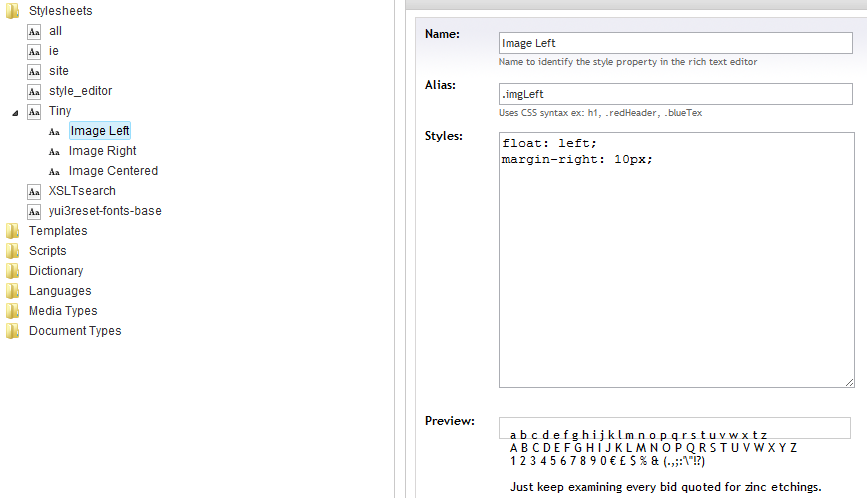This screenshot has width=867, height=498.
Task: Open the Templates node
Action: pyautogui.click(x=58, y=230)
